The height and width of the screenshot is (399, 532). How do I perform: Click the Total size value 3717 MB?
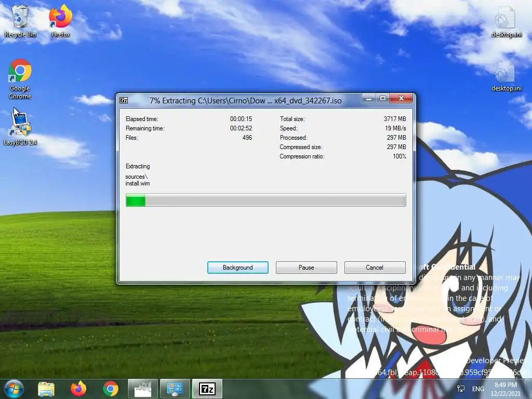[395, 119]
